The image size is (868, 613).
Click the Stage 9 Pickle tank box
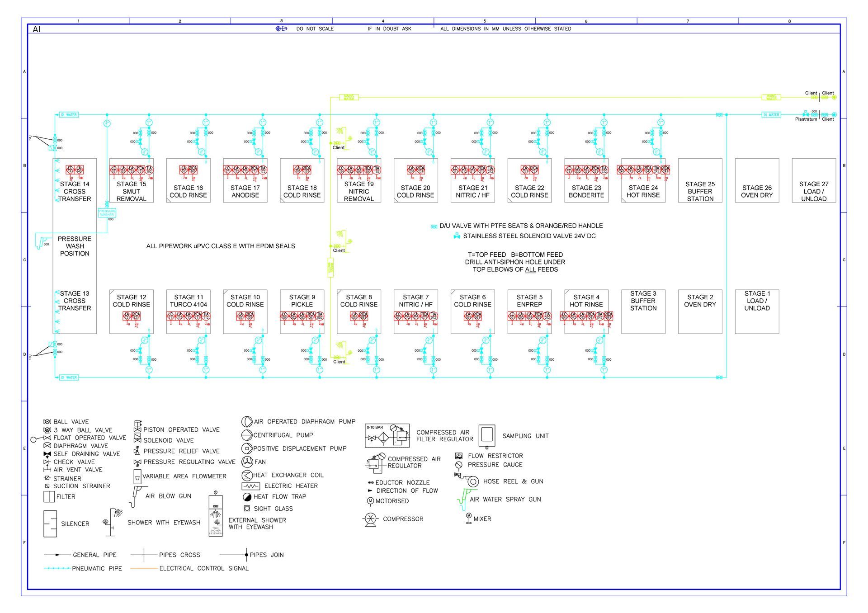pos(302,301)
